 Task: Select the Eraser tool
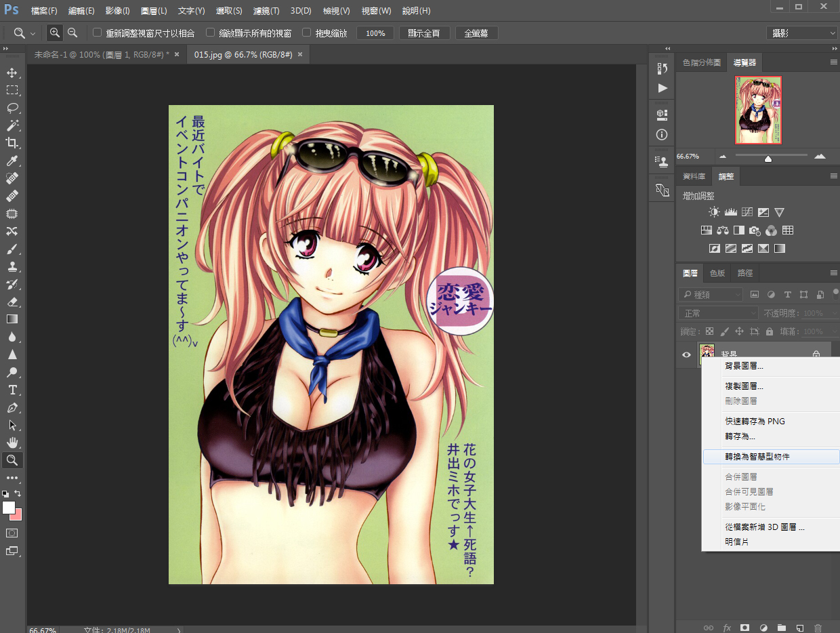(12, 302)
